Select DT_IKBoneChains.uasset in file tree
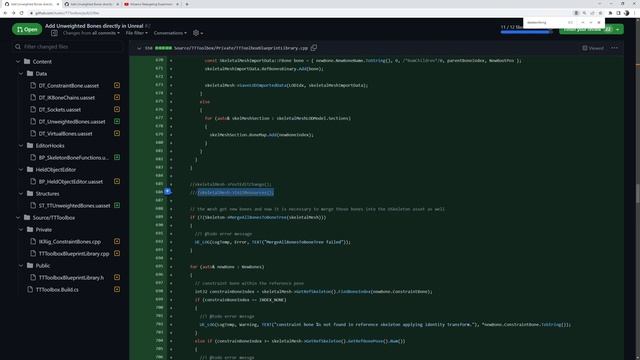This screenshot has height=360, width=640. [x=67, y=98]
